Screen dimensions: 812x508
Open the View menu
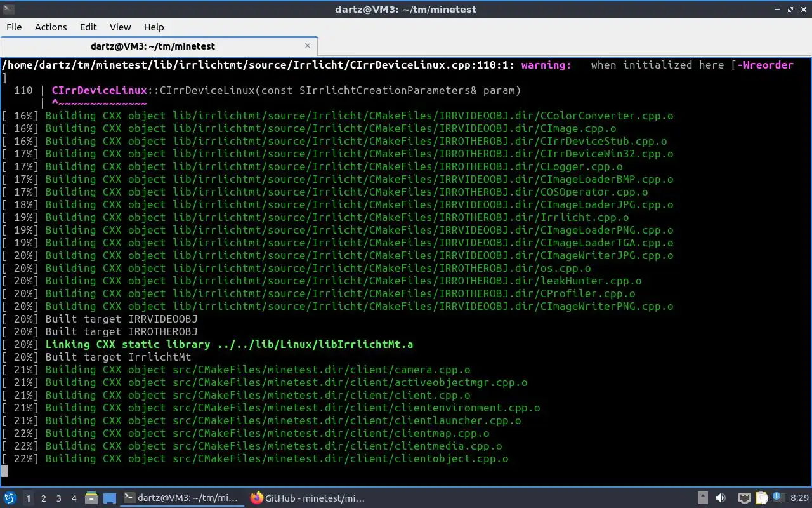[x=120, y=27]
